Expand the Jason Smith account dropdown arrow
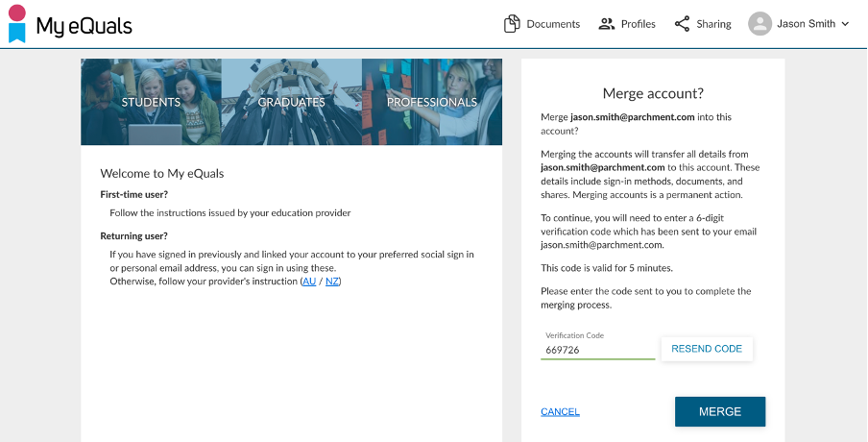This screenshot has width=868, height=442. click(x=845, y=24)
